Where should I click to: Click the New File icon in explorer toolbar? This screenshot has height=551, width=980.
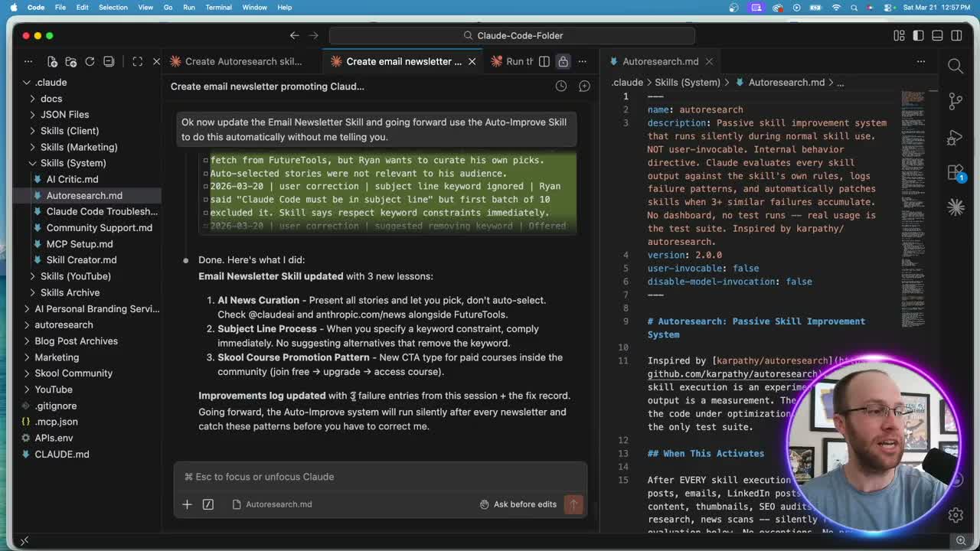point(52,61)
